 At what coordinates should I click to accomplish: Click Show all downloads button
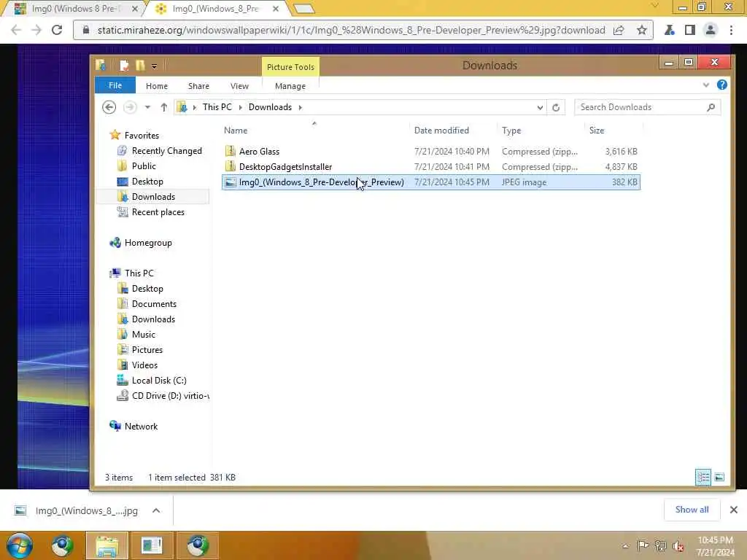692,510
